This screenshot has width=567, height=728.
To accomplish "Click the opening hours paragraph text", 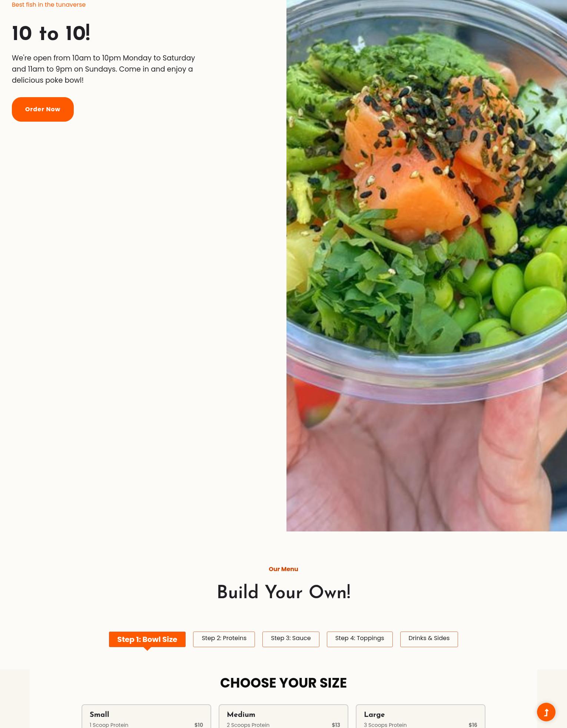I will click(x=103, y=69).
